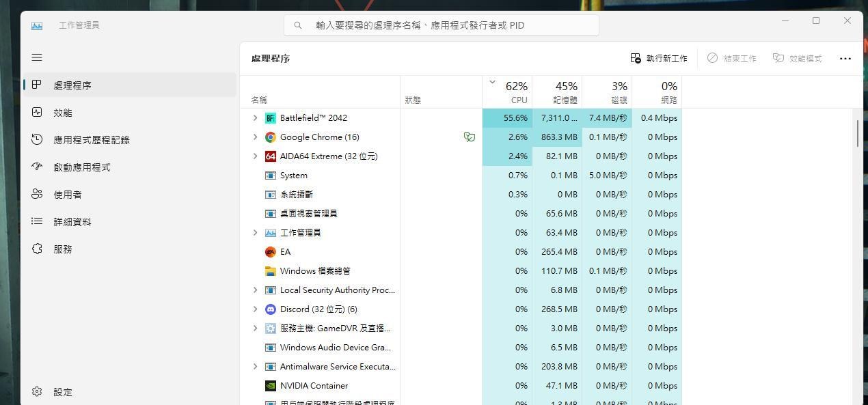This screenshot has height=405, width=868.
Task: Expand the Discord (32 位元) process group
Action: (x=256, y=309)
